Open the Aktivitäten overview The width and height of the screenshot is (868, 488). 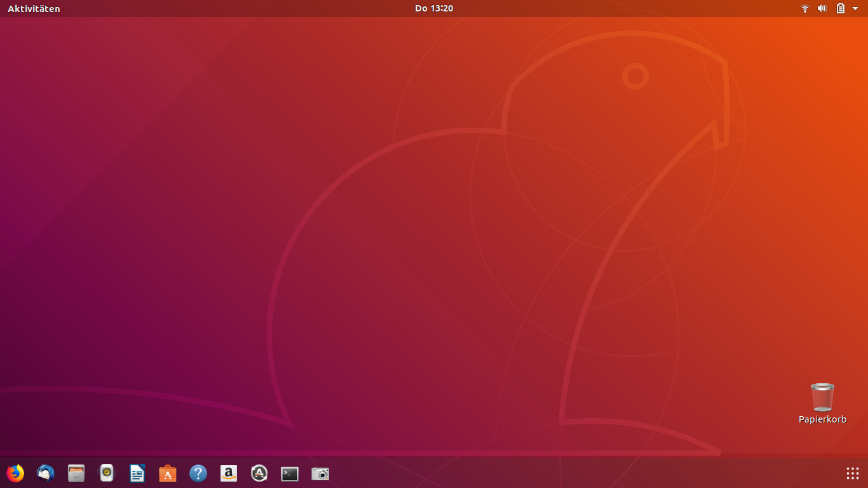34,8
